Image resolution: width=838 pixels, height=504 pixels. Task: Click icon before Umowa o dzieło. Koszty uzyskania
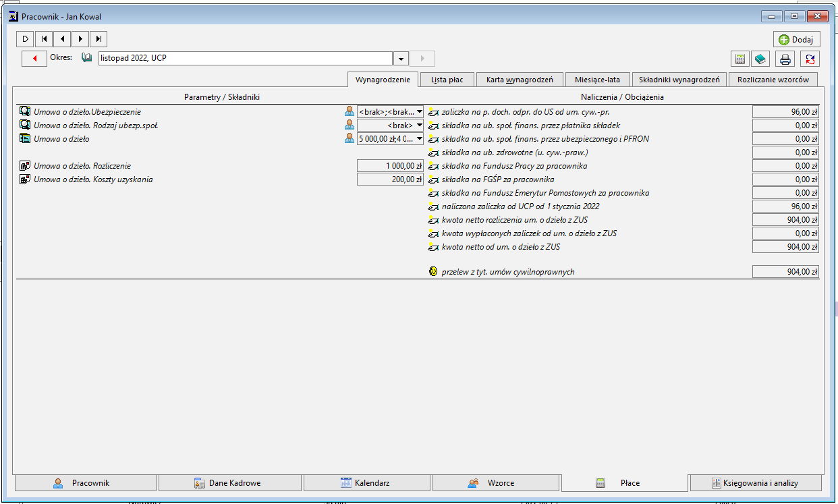pyautogui.click(x=26, y=179)
